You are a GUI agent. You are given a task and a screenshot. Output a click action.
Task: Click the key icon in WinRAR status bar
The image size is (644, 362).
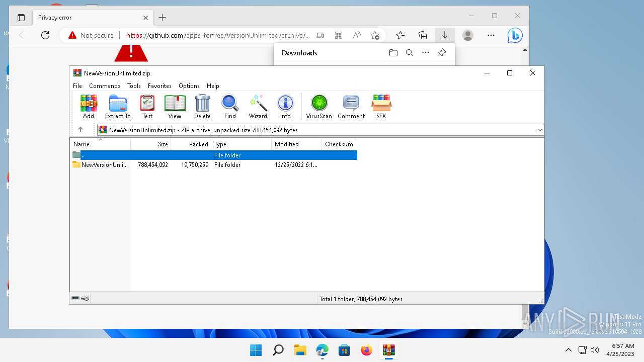tap(85, 298)
